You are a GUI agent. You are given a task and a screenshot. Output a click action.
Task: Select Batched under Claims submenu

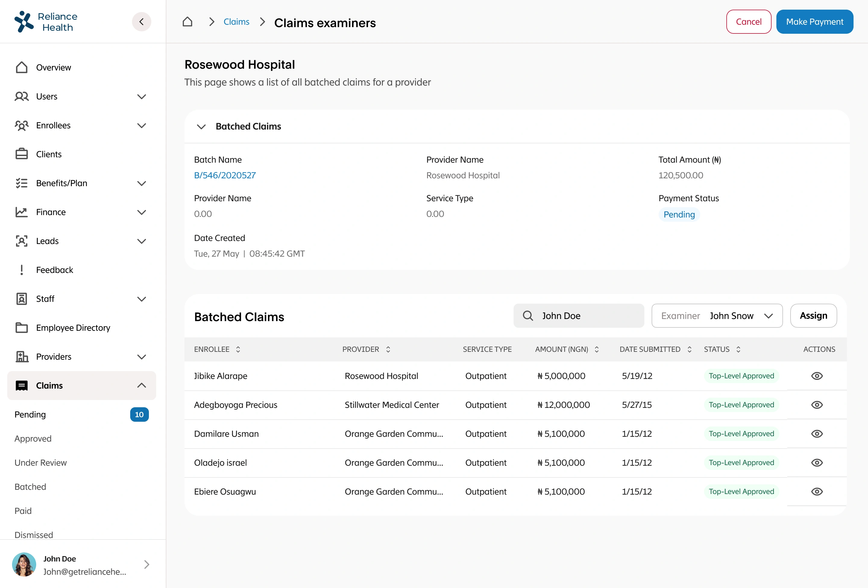pyautogui.click(x=30, y=487)
